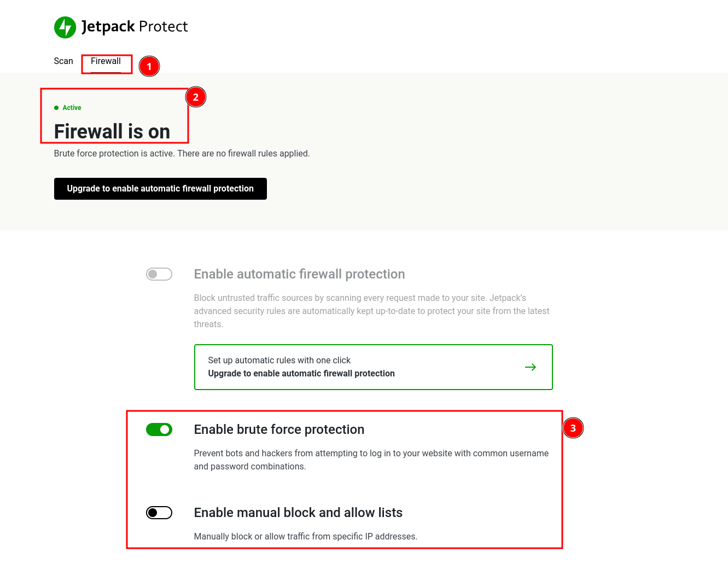This screenshot has height=563, width=728.
Task: Toggle automatic firewall protection switch
Action: [x=159, y=274]
